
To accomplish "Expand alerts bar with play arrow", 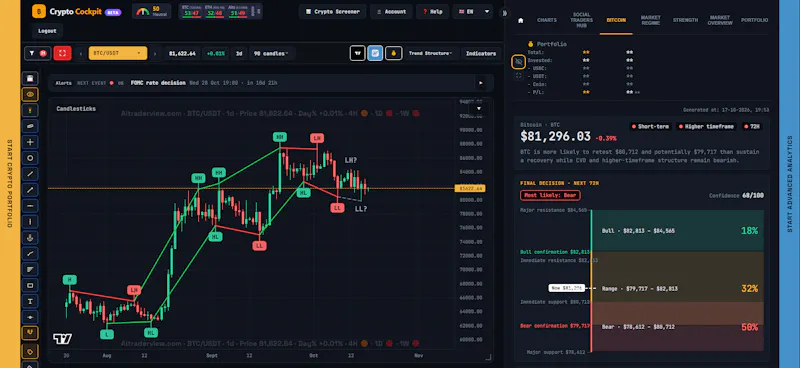I will pos(480,83).
